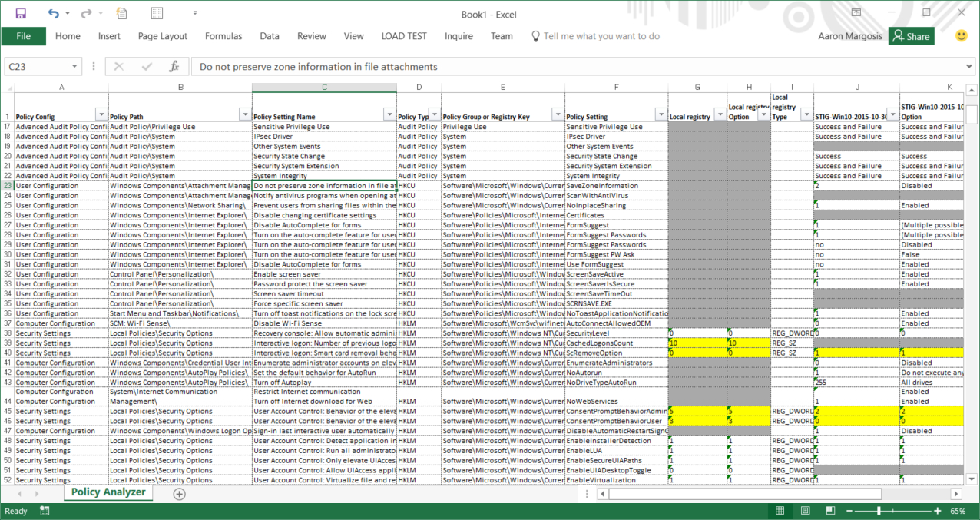
Task: Click the macro recording icon in status bar
Action: [45, 511]
